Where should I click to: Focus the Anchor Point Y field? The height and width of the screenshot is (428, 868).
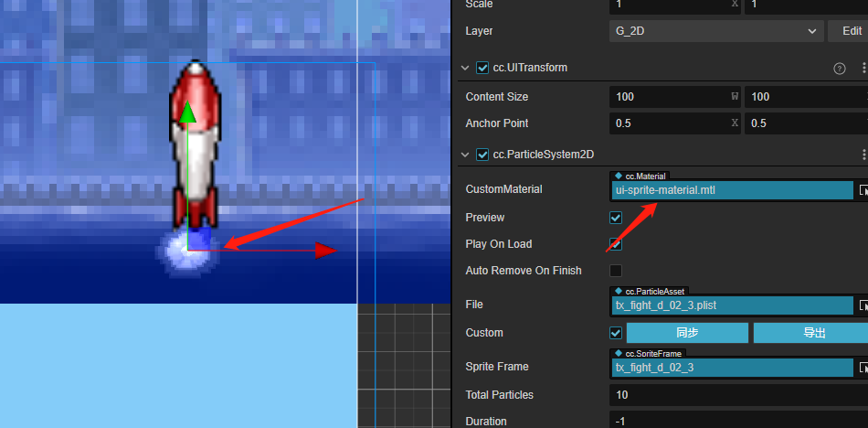pyautogui.click(x=806, y=123)
